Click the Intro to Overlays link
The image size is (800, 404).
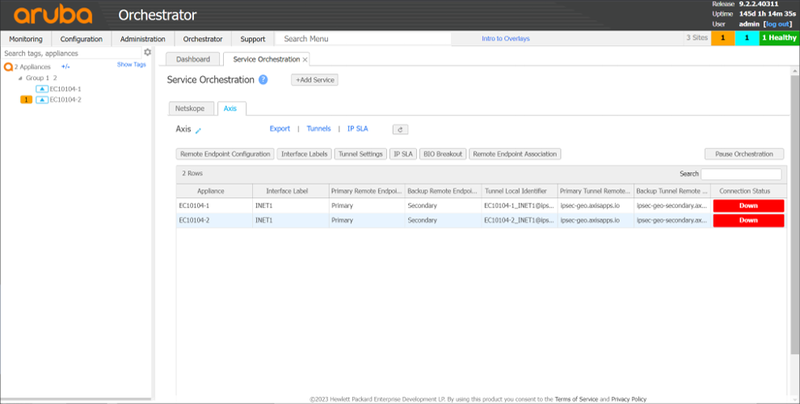506,39
